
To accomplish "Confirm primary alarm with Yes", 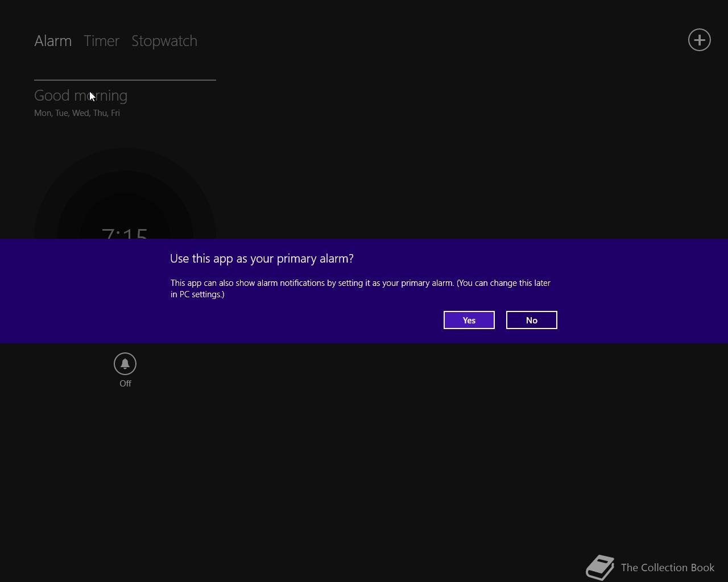I will [x=469, y=320].
